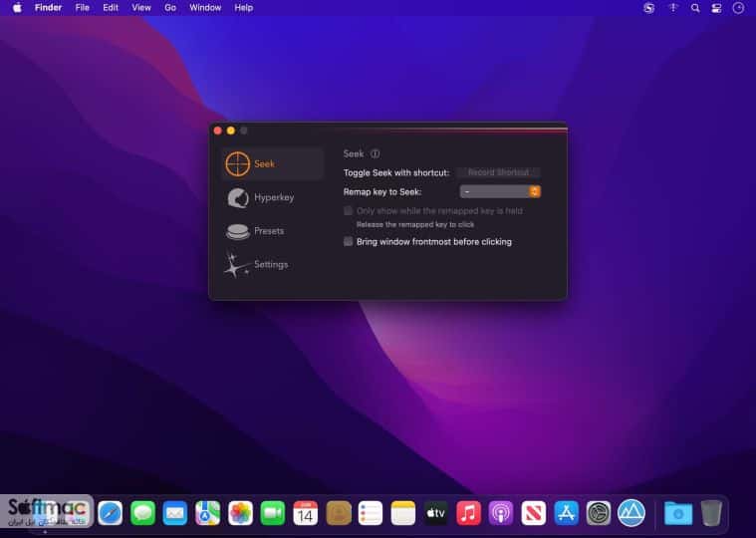
Task: Open the Hyperkey section icon
Action: click(238, 197)
